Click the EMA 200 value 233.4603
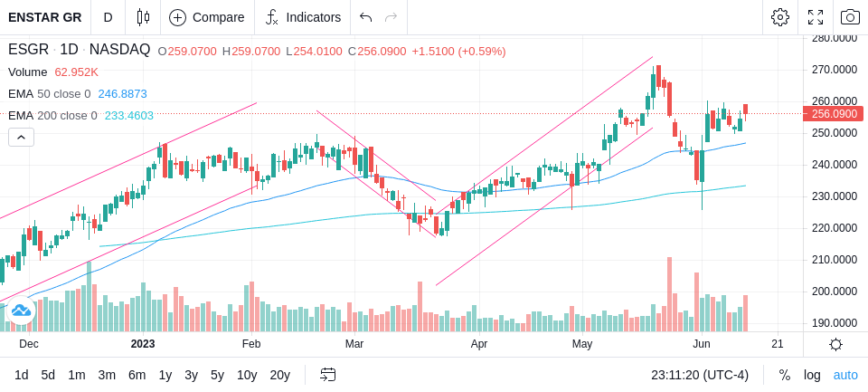868x392 pixels. point(129,115)
